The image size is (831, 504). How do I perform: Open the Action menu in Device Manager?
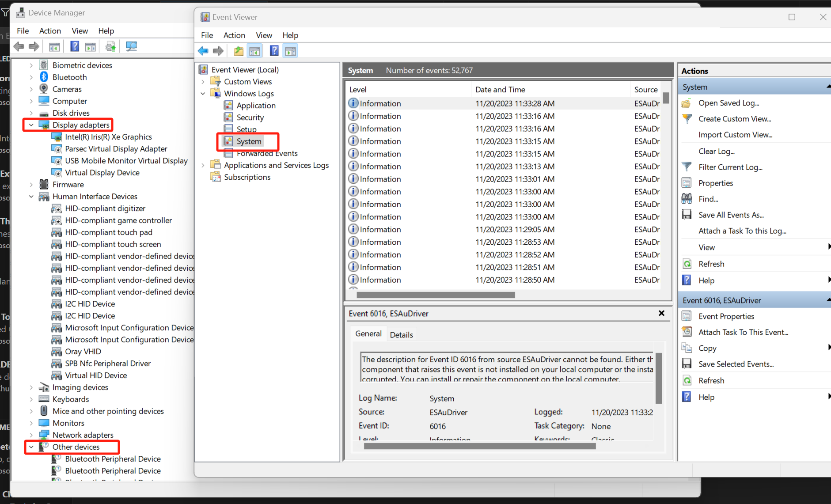click(49, 30)
